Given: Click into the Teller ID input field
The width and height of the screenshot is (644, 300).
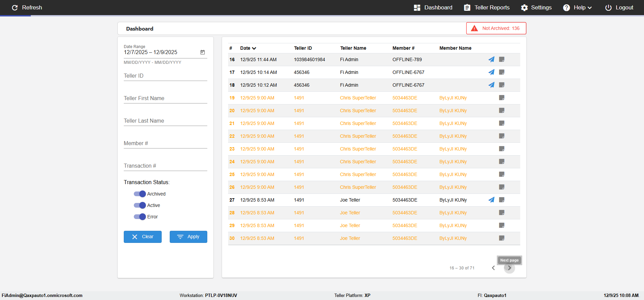Looking at the screenshot, I should pos(165,76).
